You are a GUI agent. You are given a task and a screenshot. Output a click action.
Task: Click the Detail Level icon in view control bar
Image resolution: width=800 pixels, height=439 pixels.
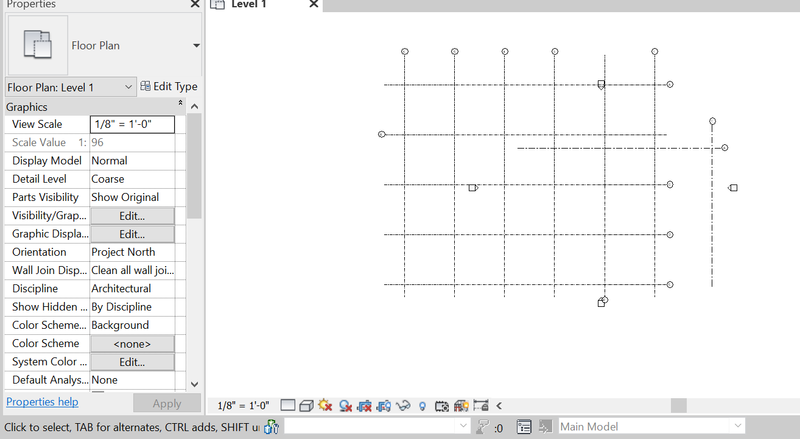tap(288, 405)
